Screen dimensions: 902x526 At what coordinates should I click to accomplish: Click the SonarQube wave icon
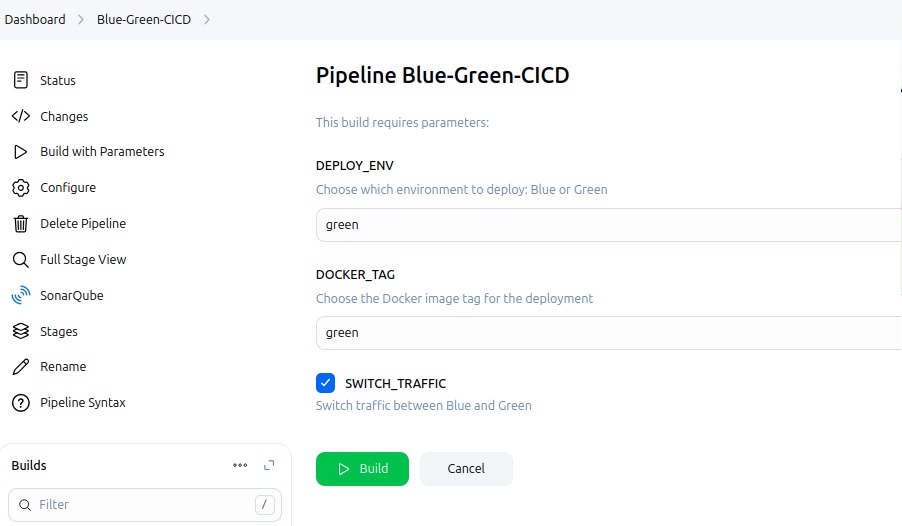(20, 296)
